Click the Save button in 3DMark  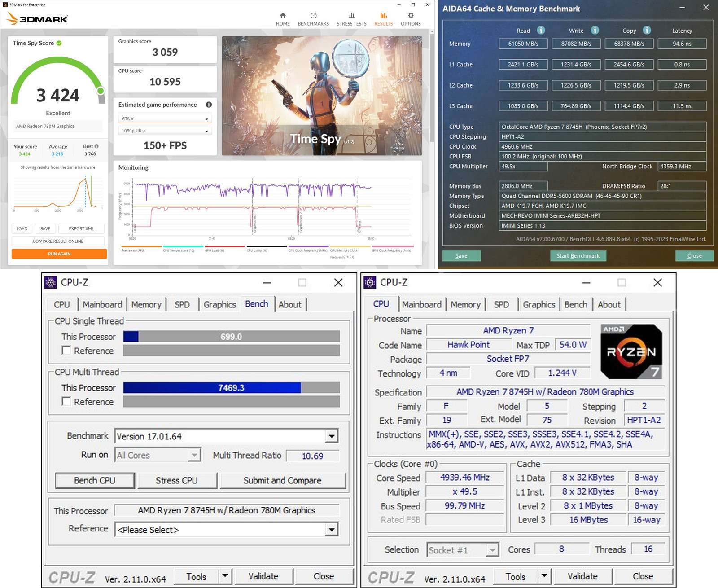[x=45, y=229]
